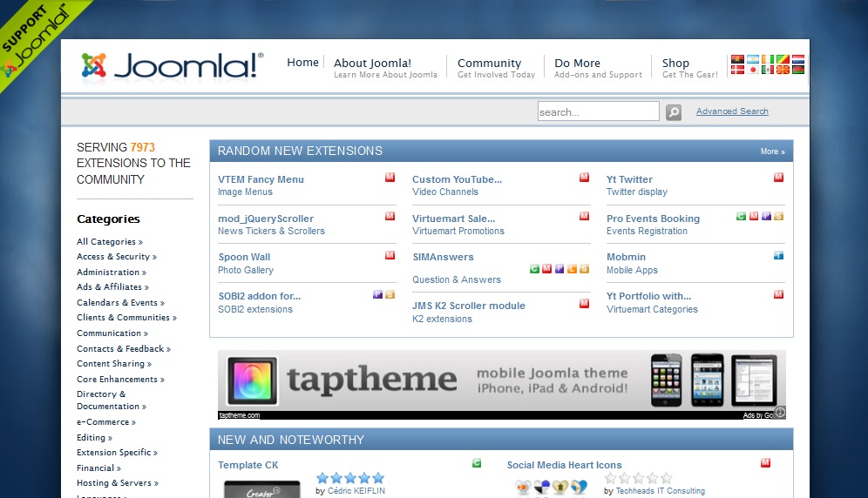Click the orange L badge on SIMAnswers
This screenshot has height=498, width=868.
[572, 269]
